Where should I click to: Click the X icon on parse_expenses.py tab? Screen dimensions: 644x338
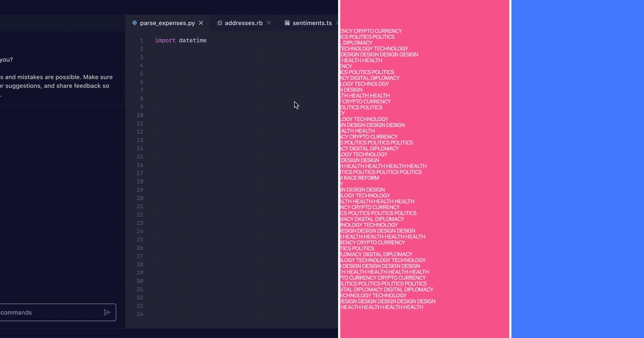(201, 23)
